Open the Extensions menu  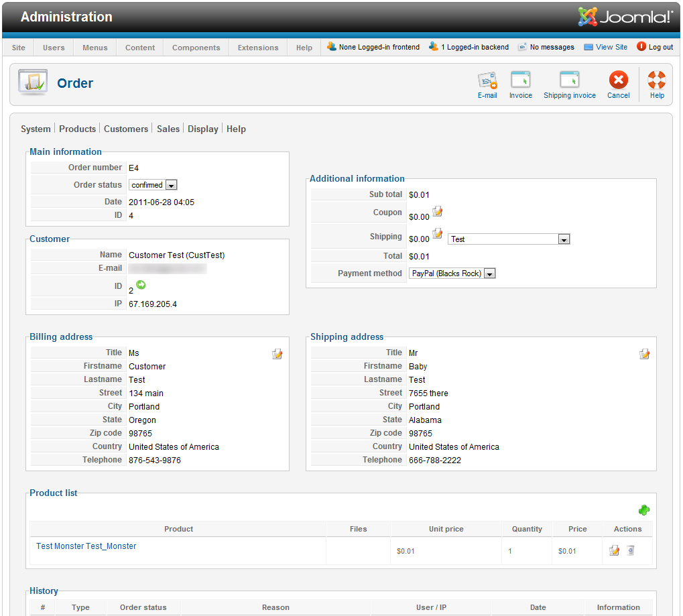pos(258,48)
